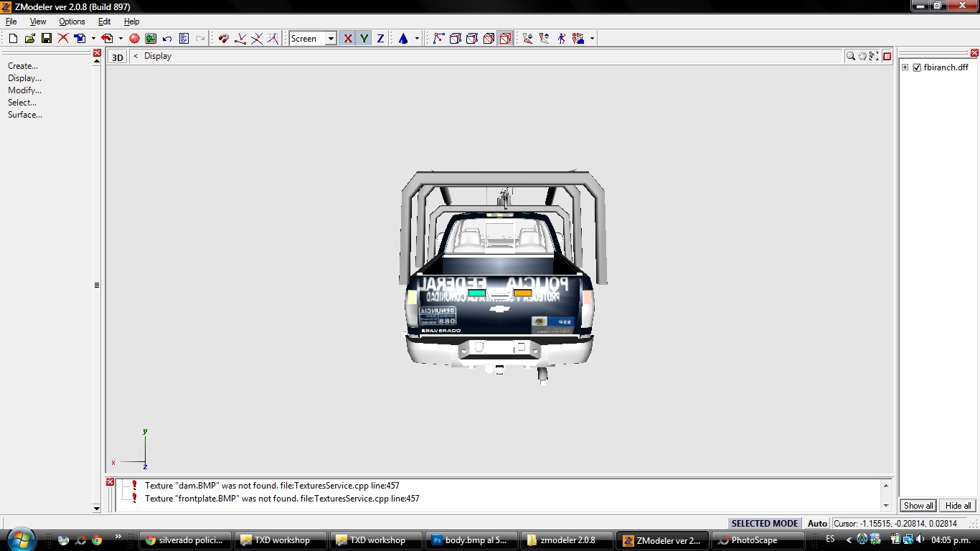Open the export icon dropdown arrow
Viewport: 980px width, 551px height.
coord(121,39)
